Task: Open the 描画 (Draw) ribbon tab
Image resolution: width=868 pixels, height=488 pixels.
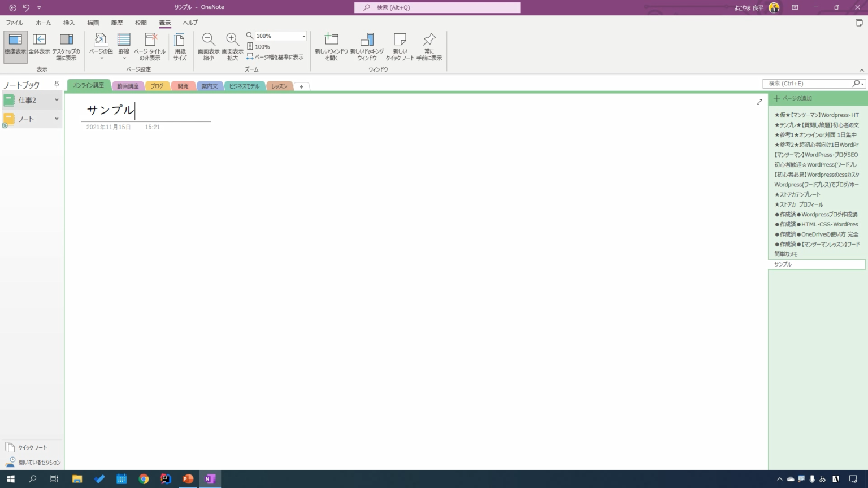Action: (93, 23)
